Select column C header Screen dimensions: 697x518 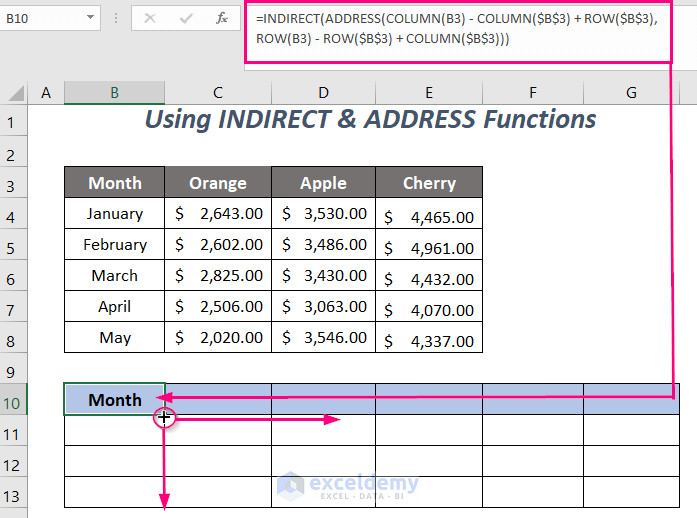[218, 93]
